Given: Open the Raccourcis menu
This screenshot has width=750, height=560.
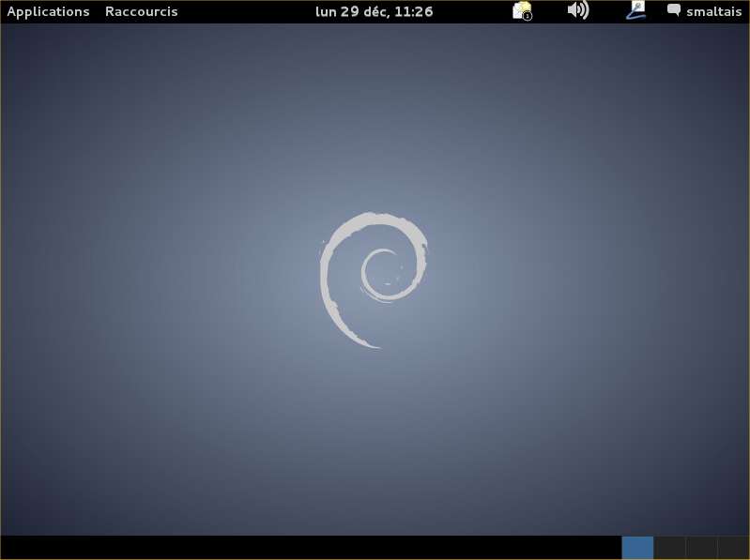Looking at the screenshot, I should coord(141,11).
